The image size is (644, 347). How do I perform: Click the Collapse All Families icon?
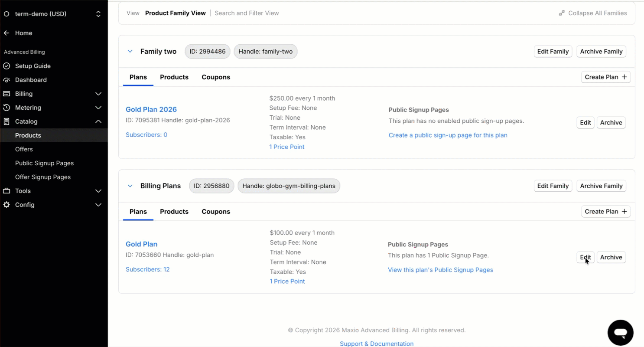click(562, 13)
